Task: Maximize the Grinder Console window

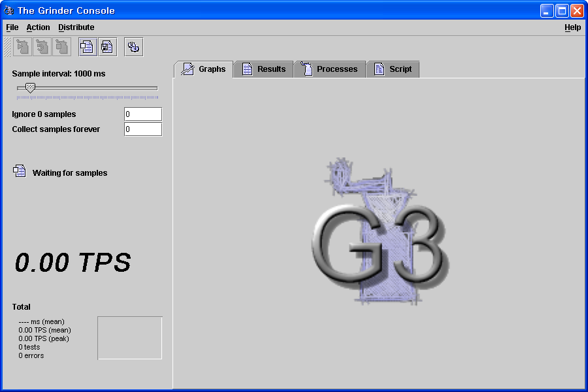Action: [562, 10]
